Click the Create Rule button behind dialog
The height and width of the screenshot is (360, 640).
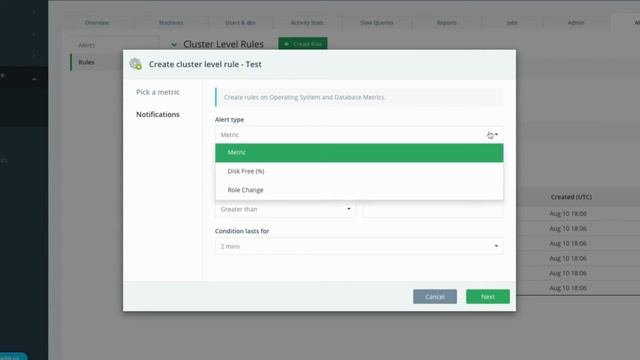(303, 44)
